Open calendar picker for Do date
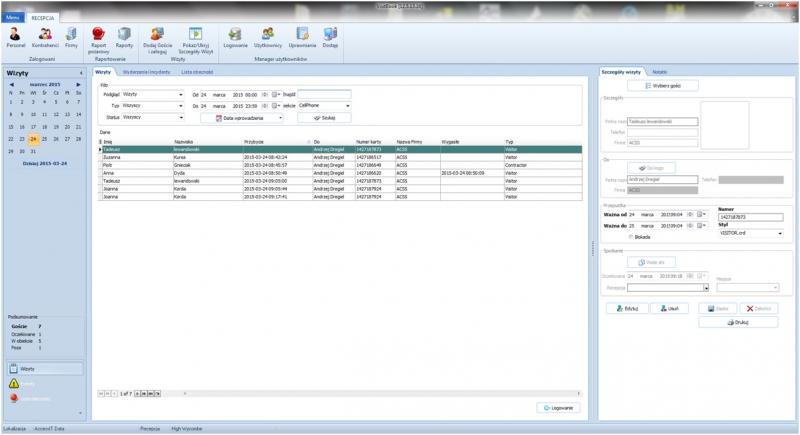The height and width of the screenshot is (435, 800). 276,106
